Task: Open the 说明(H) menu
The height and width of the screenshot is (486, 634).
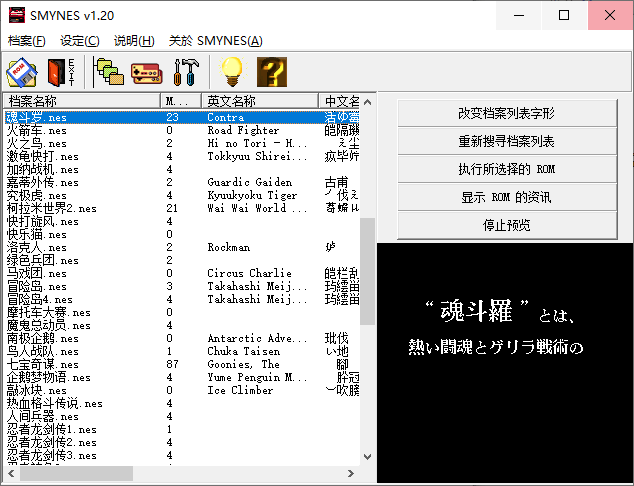Action: (134, 41)
